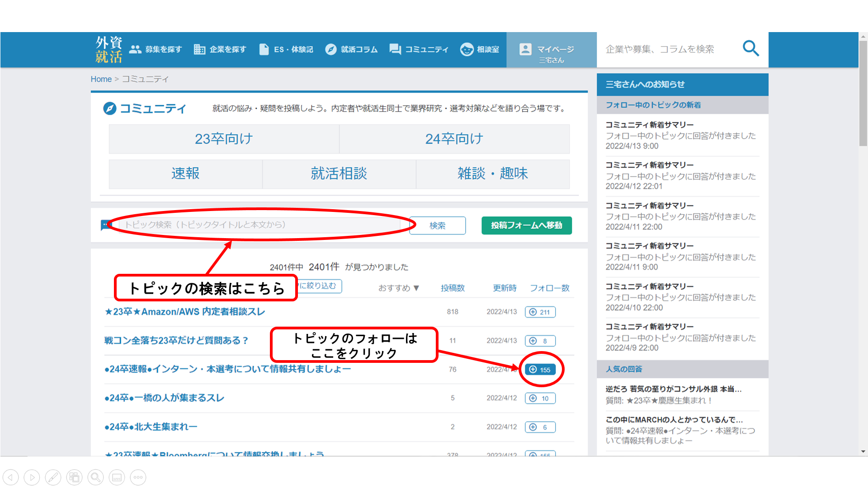This screenshot has height=488, width=868.
Task: Sort by 更新時 column
Action: (x=505, y=288)
